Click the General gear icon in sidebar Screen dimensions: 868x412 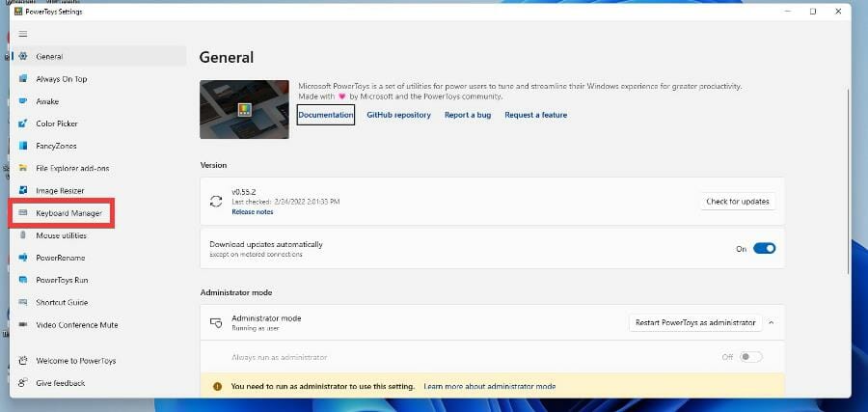(x=23, y=57)
